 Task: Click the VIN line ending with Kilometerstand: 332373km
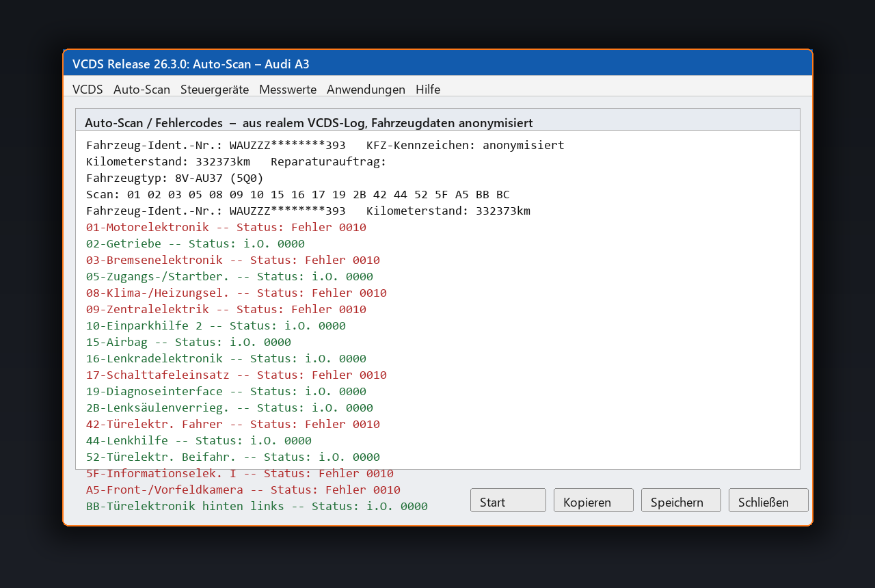tap(308, 211)
